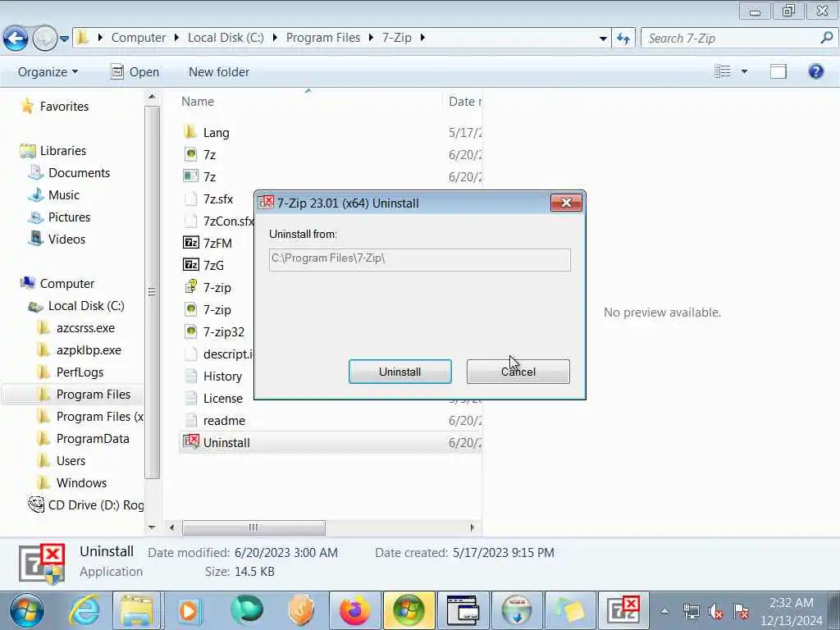Click the Search 7-Zip box
This screenshot has width=840, height=630.
click(x=731, y=39)
